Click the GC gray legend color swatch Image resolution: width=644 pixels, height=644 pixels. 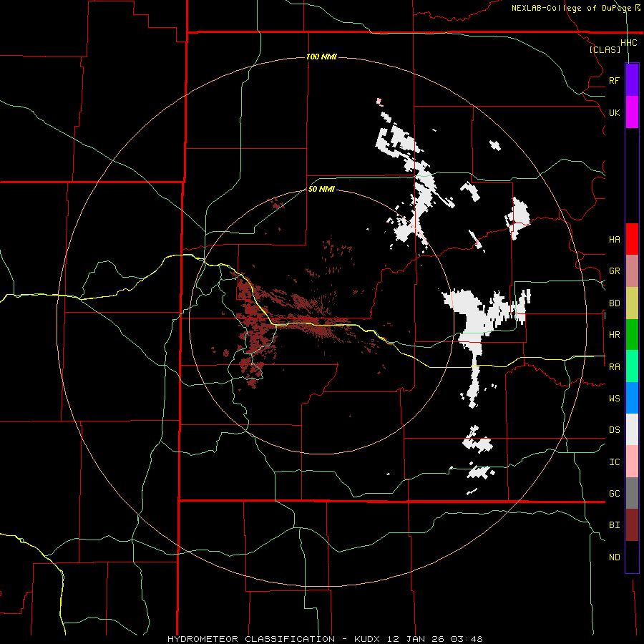click(632, 493)
